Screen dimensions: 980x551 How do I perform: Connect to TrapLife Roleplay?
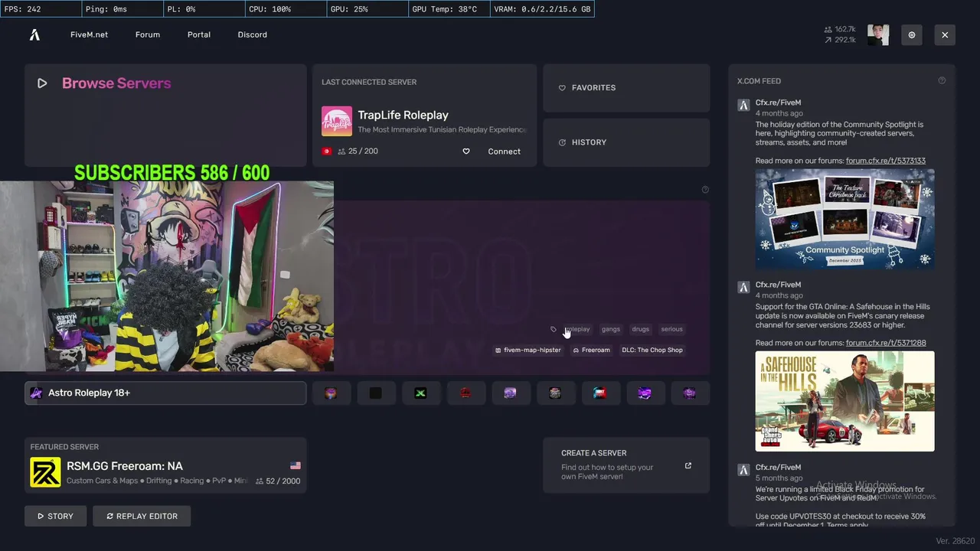tap(504, 152)
